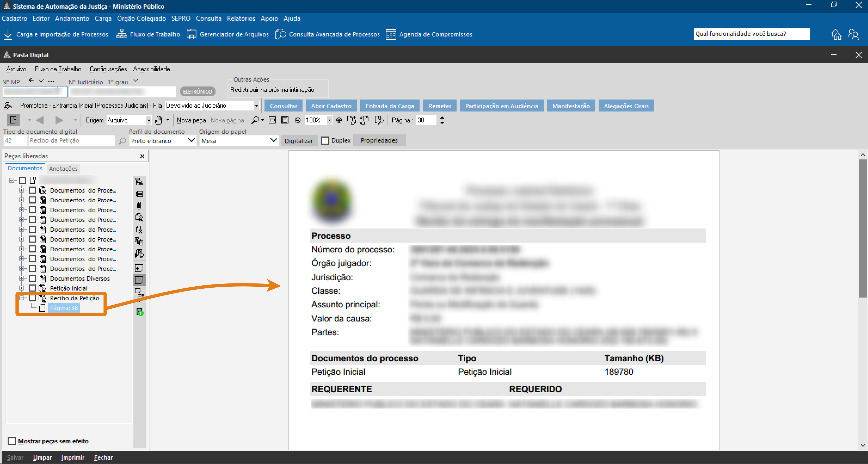Open the SEPRO menu
Image resolution: width=868 pixels, height=464 pixels.
click(x=181, y=18)
